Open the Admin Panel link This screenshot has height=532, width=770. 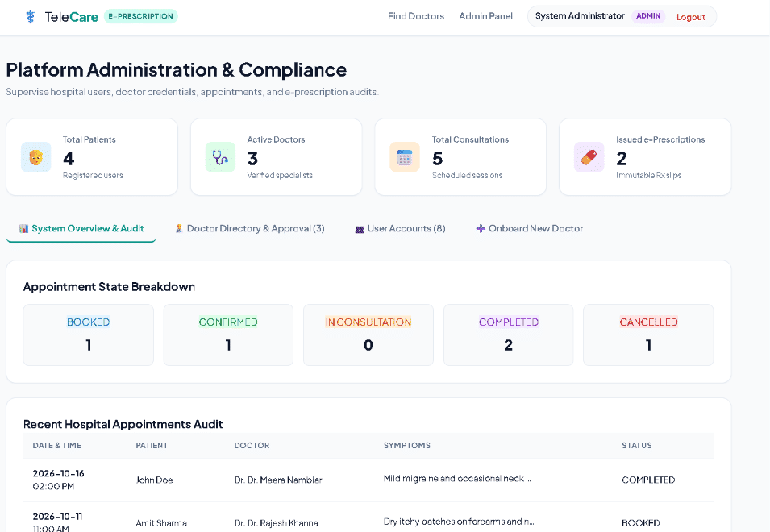click(485, 16)
